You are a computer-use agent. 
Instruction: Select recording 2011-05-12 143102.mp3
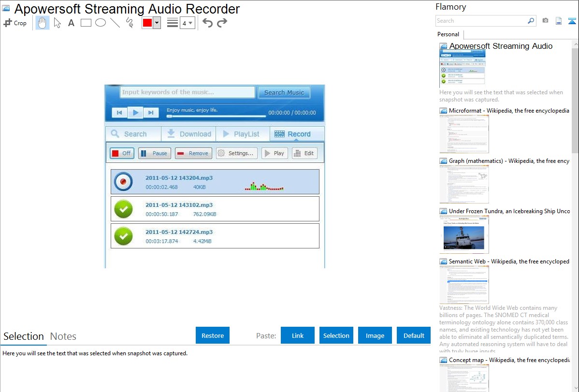(215, 209)
